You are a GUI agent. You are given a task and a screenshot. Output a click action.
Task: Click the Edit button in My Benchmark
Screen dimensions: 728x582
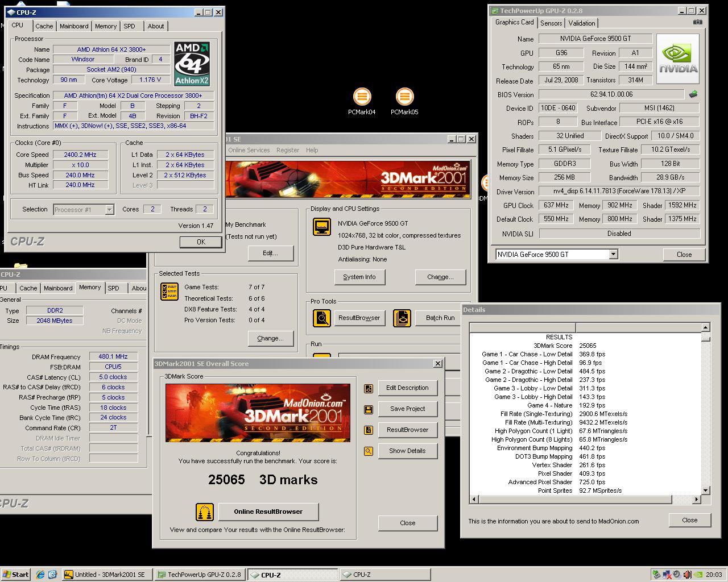(270, 253)
